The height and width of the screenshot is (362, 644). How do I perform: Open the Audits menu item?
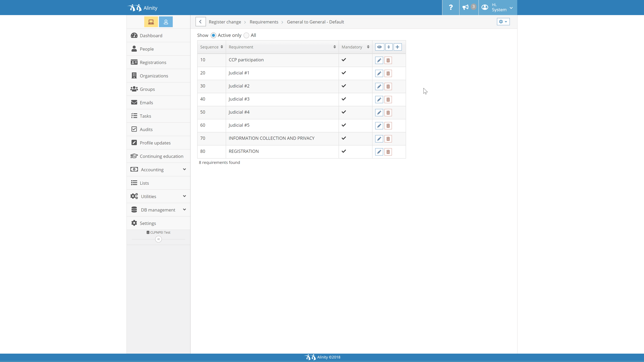click(158, 129)
